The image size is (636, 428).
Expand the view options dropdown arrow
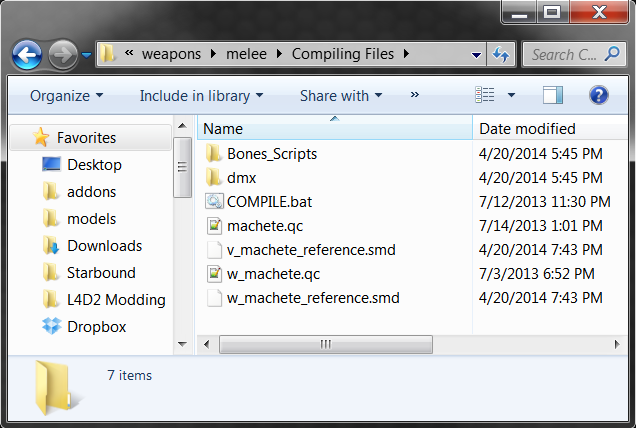pos(512,96)
